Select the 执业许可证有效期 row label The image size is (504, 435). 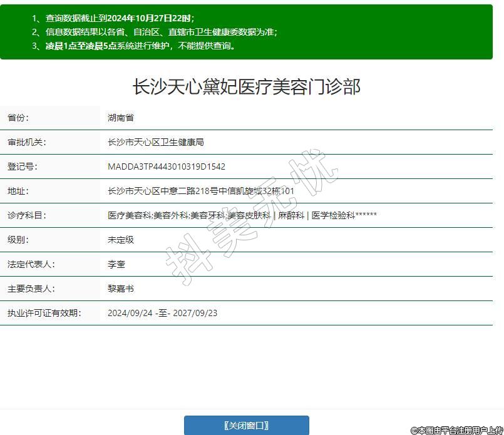coord(44,313)
